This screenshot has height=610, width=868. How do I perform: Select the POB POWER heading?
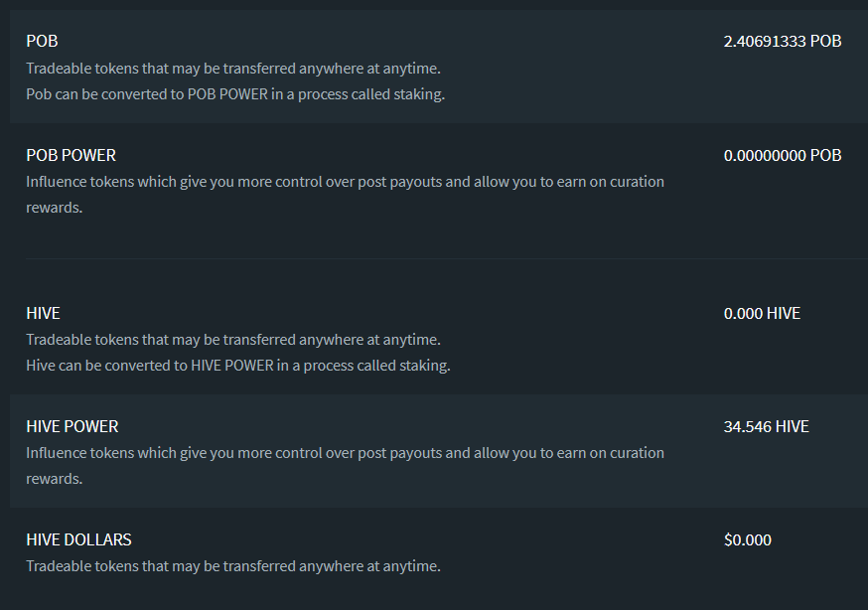(x=71, y=155)
